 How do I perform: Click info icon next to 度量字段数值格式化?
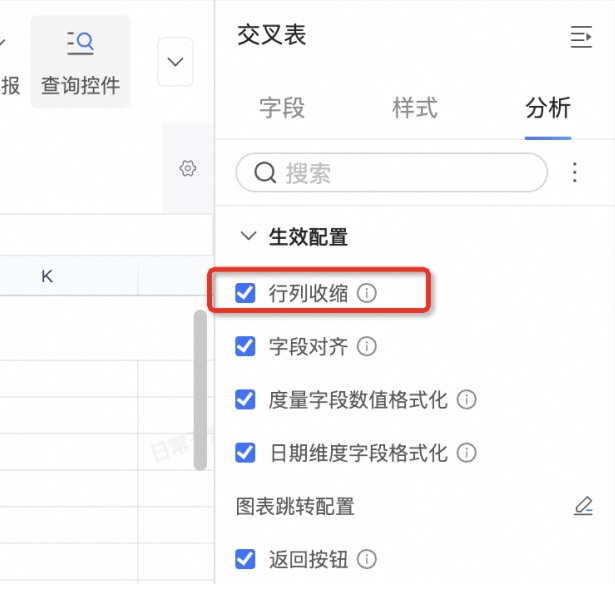(466, 400)
